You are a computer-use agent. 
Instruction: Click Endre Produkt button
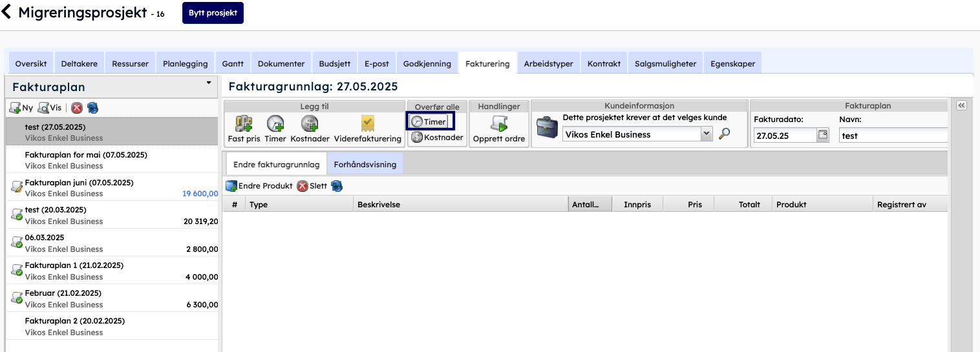coord(259,186)
